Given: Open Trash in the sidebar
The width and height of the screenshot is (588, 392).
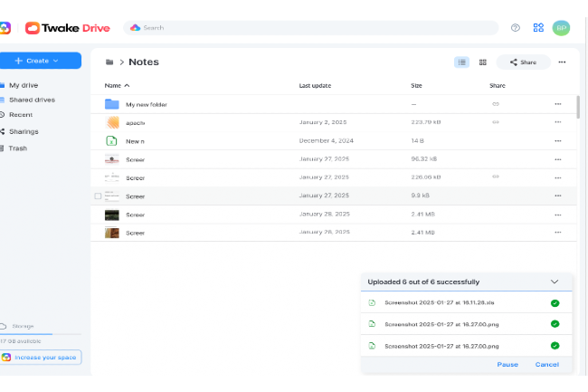Looking at the screenshot, I should click(x=18, y=148).
